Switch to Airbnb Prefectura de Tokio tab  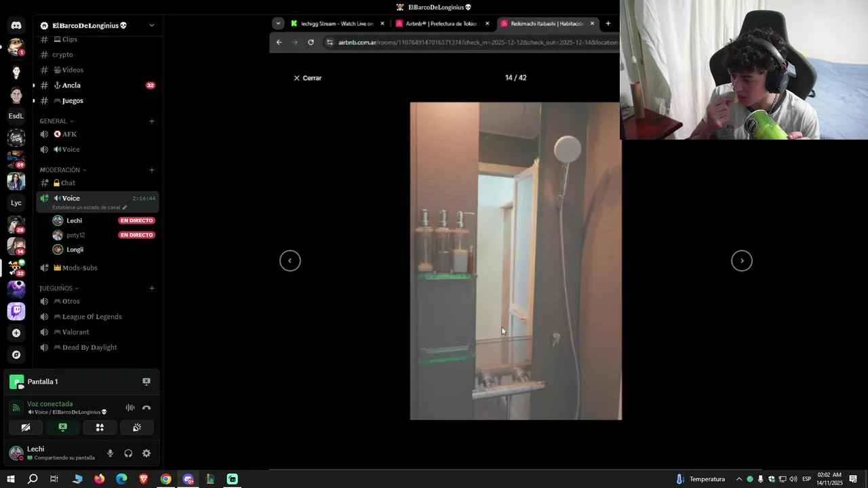pos(442,23)
